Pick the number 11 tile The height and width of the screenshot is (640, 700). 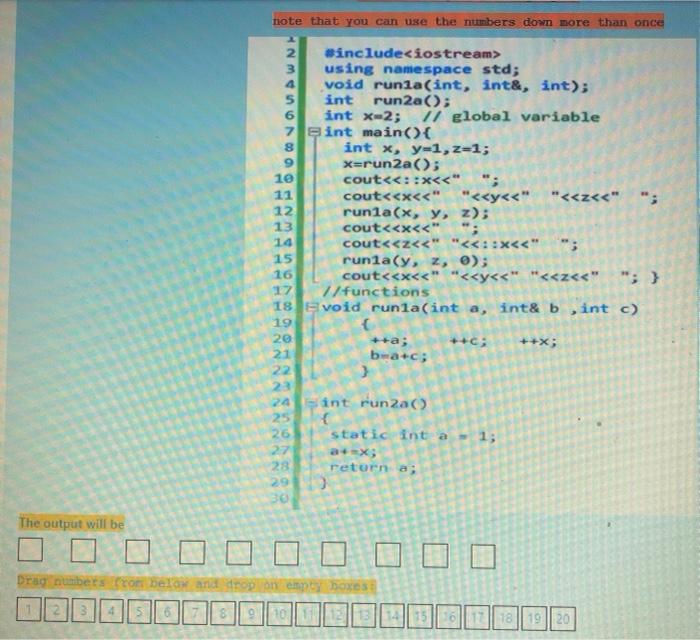click(x=308, y=615)
